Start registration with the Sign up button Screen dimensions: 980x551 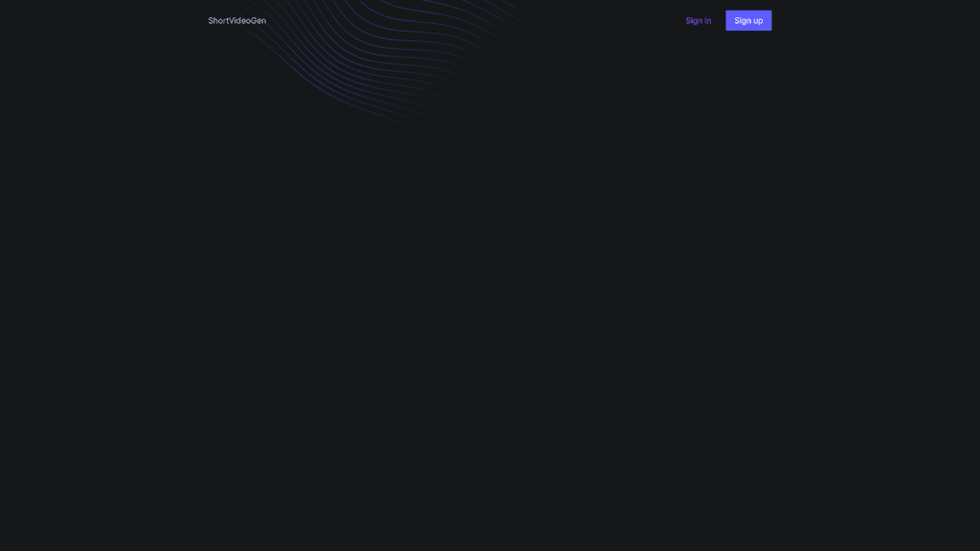pyautogui.click(x=748, y=21)
